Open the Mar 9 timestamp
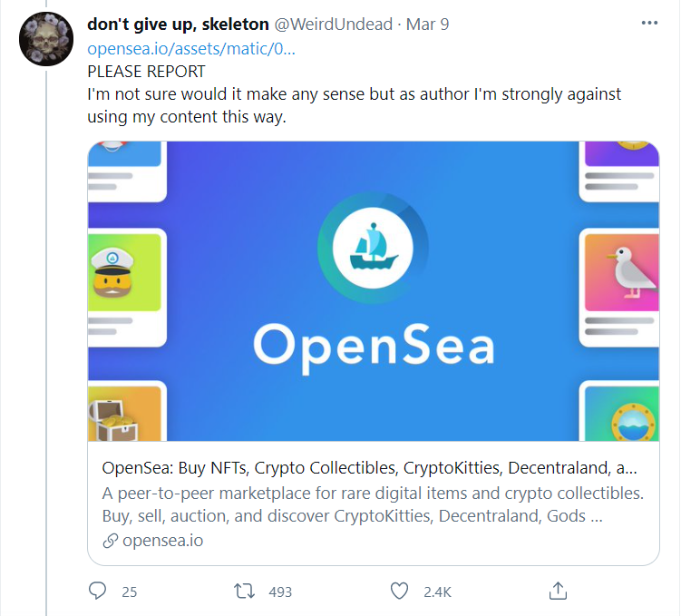The image size is (681, 616). point(427,24)
